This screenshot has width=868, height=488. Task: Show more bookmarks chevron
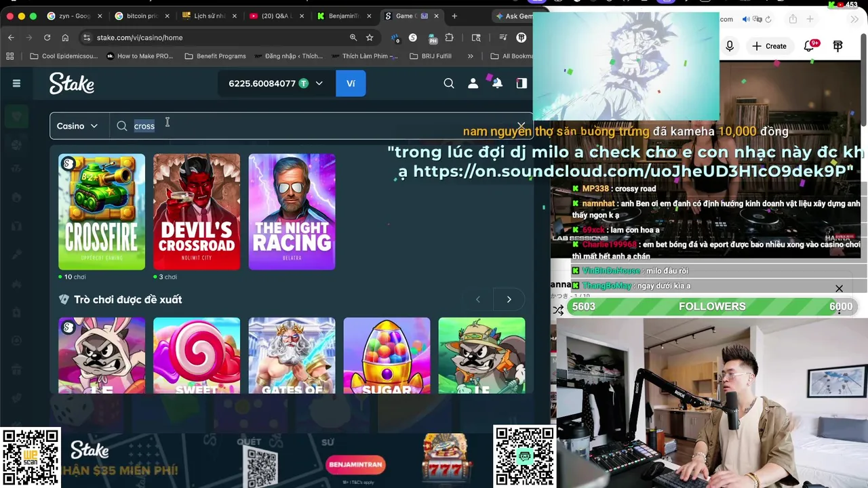point(470,56)
